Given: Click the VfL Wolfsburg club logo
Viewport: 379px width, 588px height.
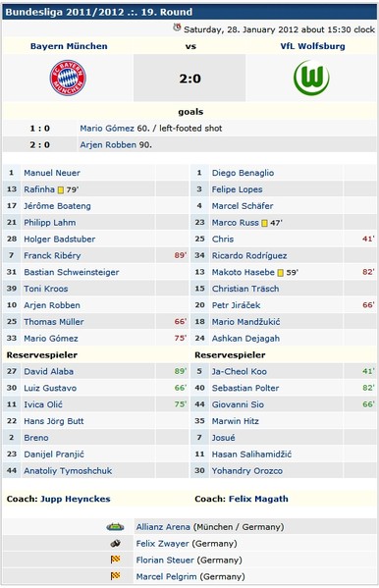Looking at the screenshot, I should pyautogui.click(x=311, y=78).
